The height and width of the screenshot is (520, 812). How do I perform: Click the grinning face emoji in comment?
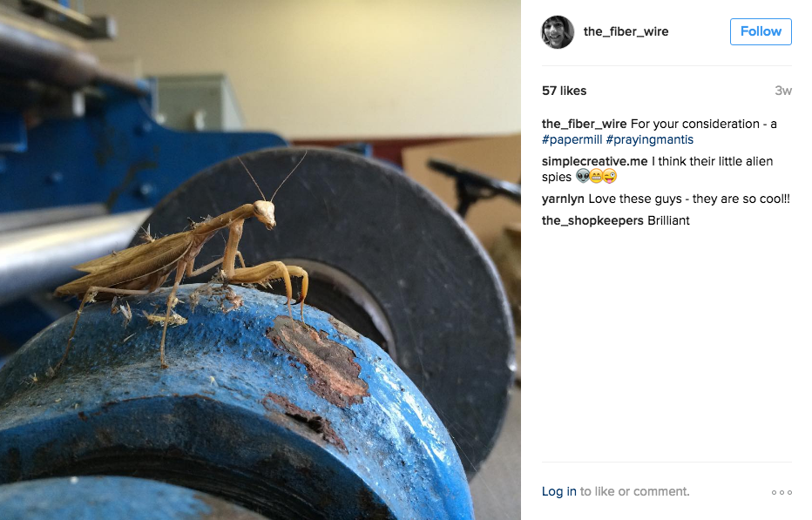tap(597, 176)
